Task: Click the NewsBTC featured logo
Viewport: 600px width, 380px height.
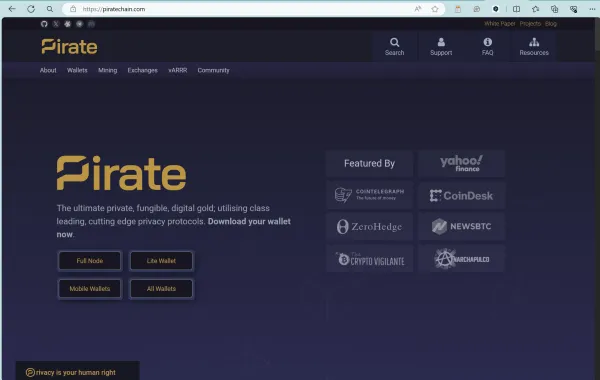Action: tap(461, 227)
